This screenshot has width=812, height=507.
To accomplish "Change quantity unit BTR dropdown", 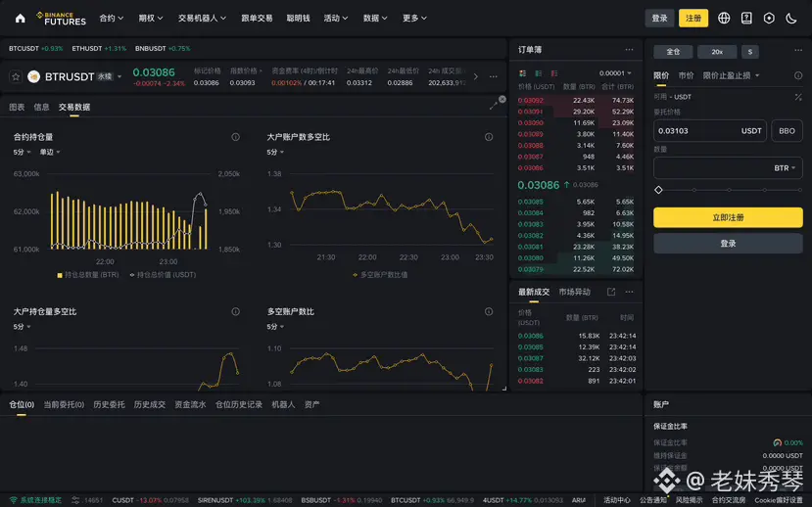I will [785, 168].
